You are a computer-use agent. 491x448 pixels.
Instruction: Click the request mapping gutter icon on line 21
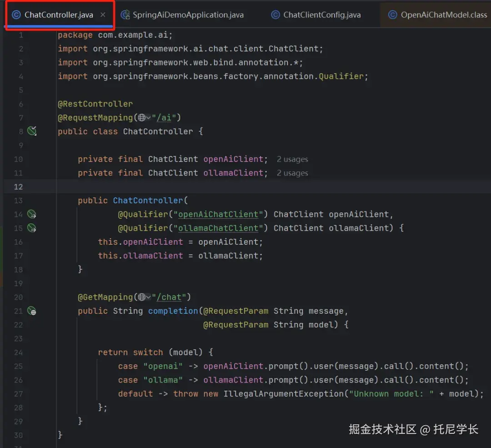[32, 311]
